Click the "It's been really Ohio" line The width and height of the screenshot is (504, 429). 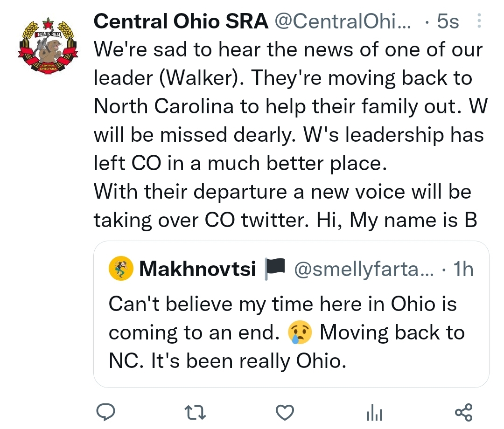click(x=227, y=361)
